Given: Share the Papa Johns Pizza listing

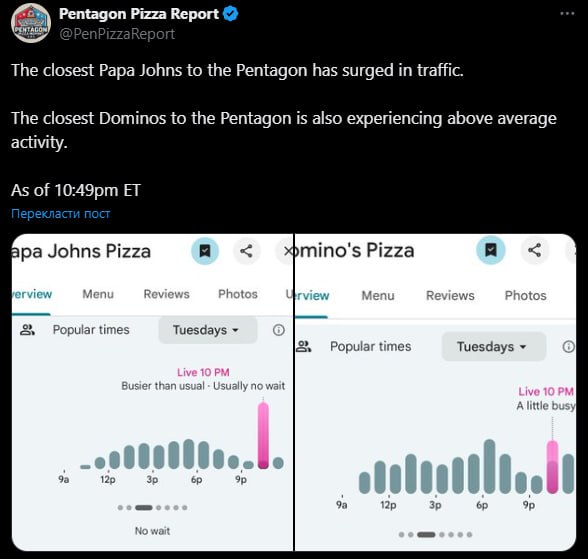Looking at the screenshot, I should [x=246, y=251].
